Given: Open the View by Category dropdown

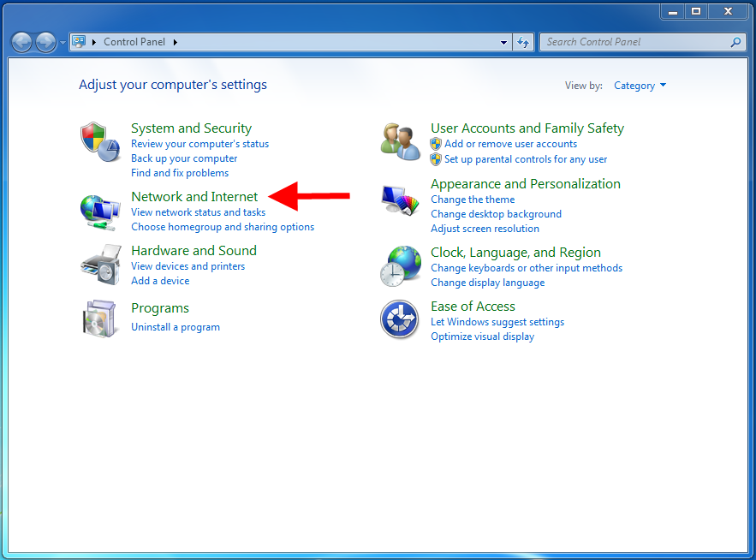Looking at the screenshot, I should tap(640, 86).
